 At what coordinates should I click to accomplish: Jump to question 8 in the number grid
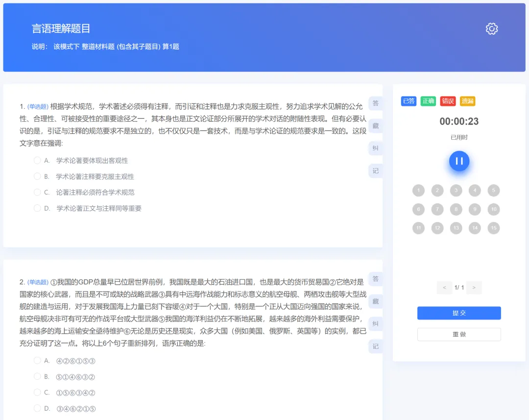click(x=456, y=209)
